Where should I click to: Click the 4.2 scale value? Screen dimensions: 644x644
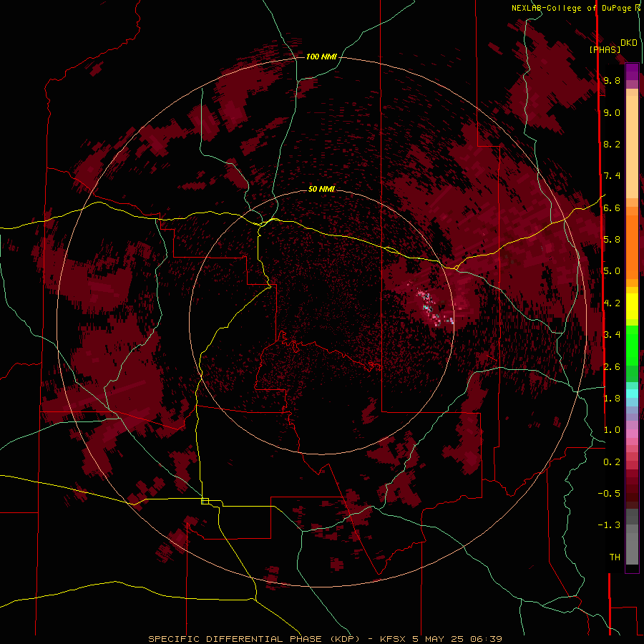pos(612,303)
